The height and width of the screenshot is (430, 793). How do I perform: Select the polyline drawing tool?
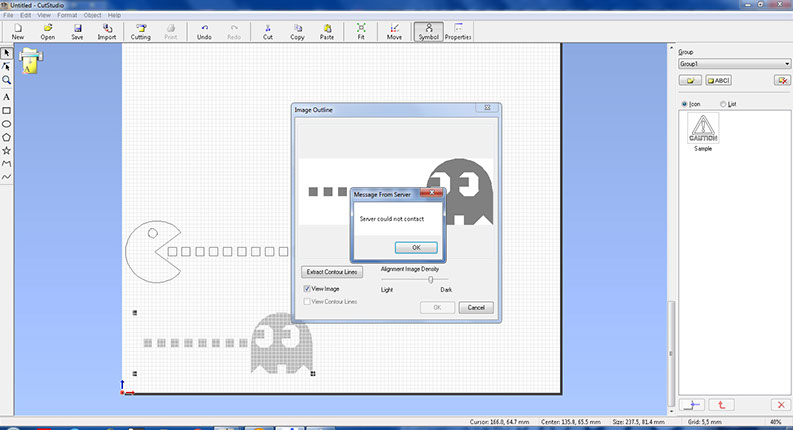(x=7, y=164)
